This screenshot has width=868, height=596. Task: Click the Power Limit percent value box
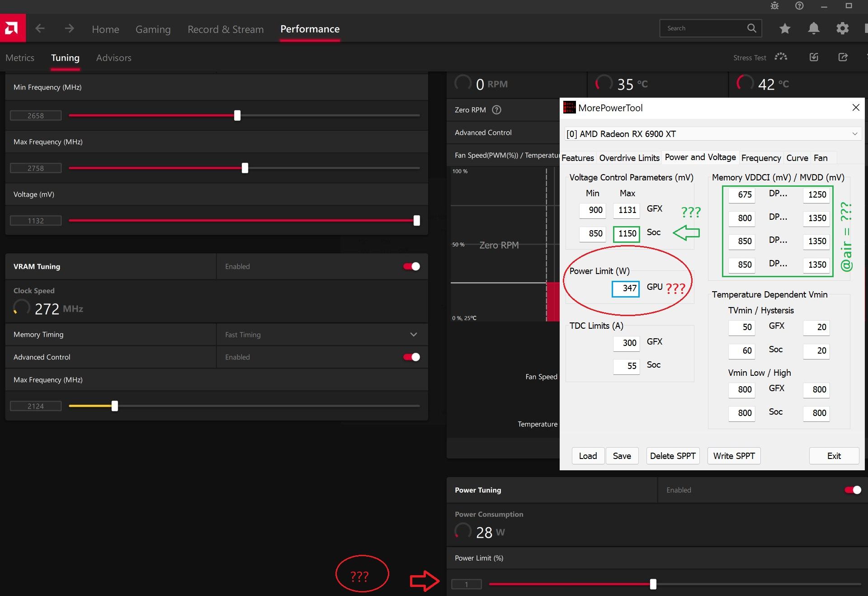[467, 584]
